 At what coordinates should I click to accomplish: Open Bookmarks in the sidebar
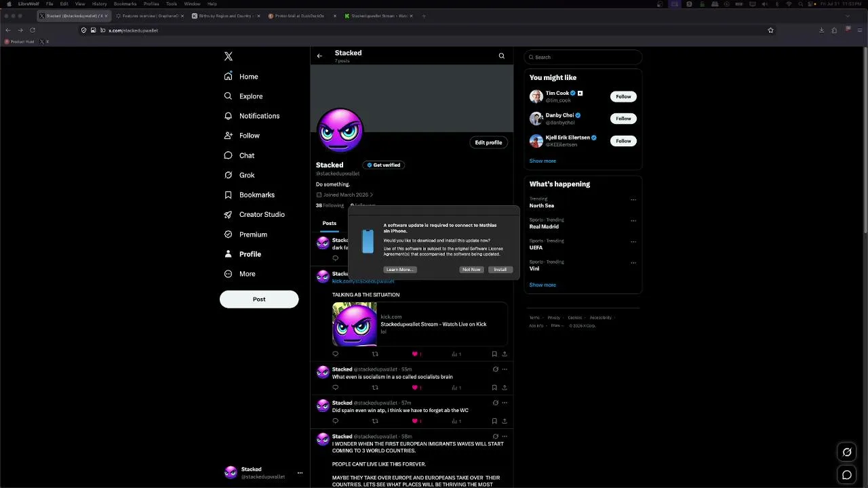(x=250, y=195)
